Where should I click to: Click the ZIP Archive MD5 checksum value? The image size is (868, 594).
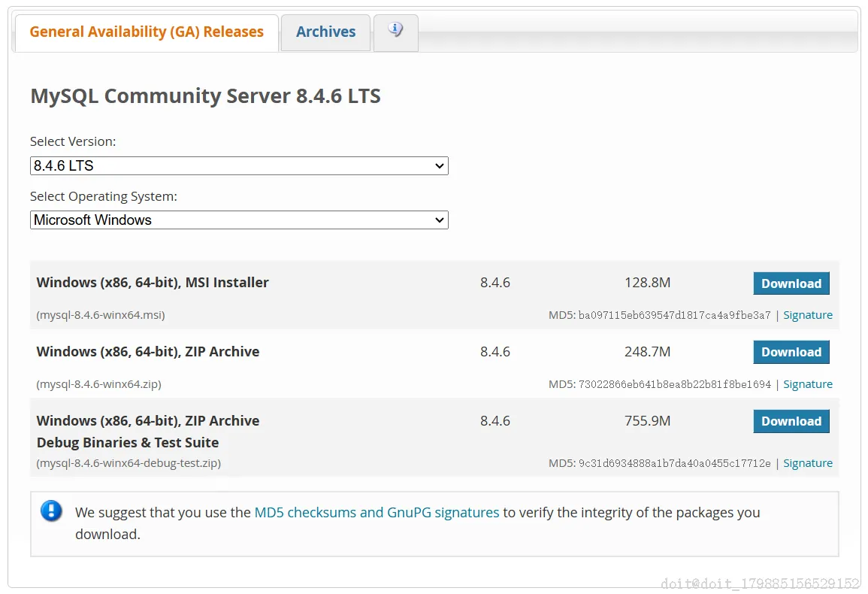click(674, 385)
